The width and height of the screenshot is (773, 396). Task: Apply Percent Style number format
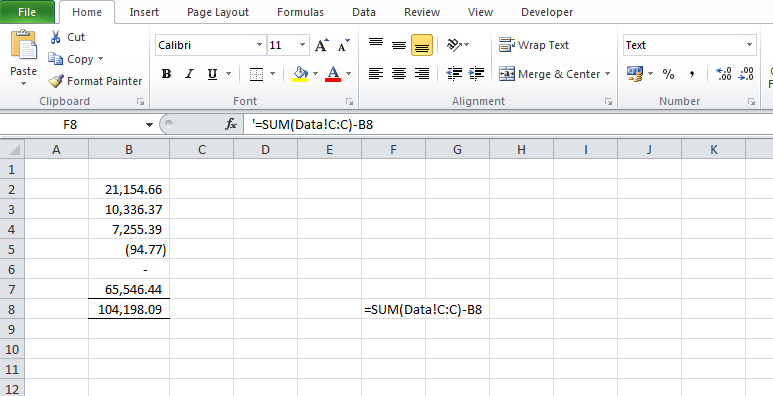click(668, 74)
